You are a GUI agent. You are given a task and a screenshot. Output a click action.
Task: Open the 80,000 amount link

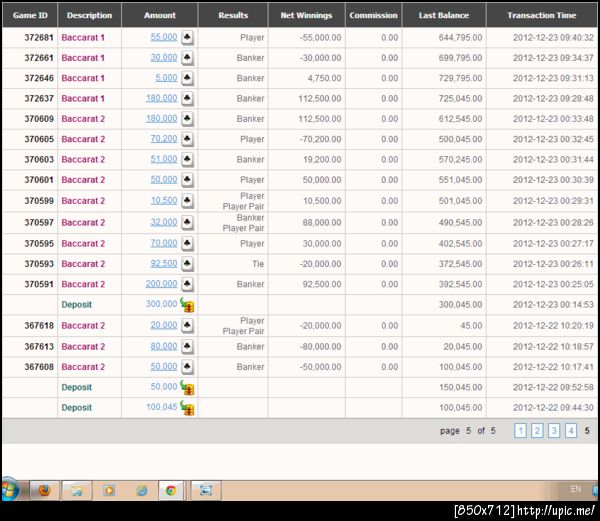coord(164,346)
